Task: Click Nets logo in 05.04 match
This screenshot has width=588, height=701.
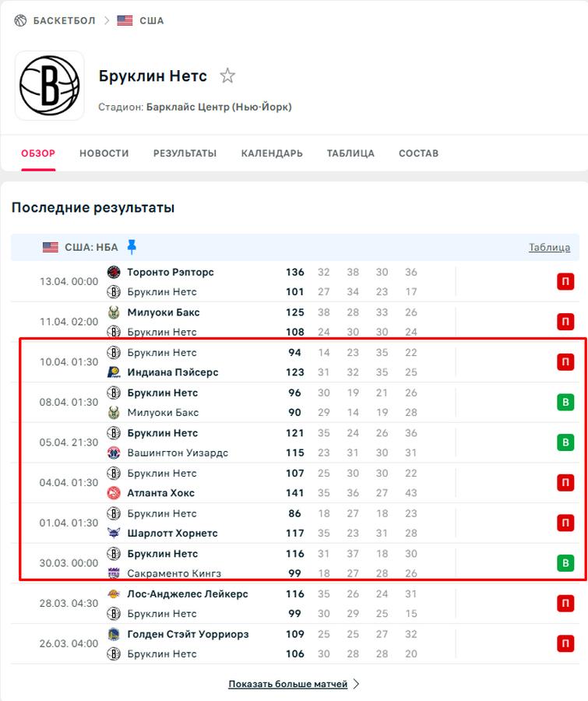Action: (114, 433)
